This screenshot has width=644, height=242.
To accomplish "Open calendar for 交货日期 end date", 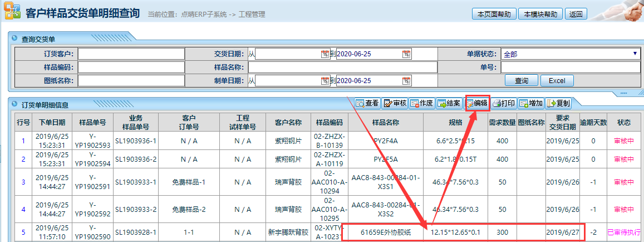I will click(406, 54).
